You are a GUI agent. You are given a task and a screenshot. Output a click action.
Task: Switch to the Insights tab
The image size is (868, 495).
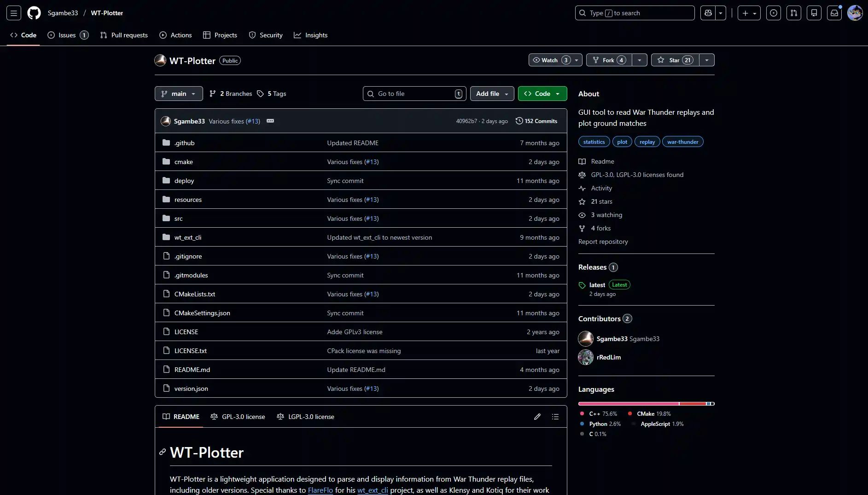click(x=311, y=35)
